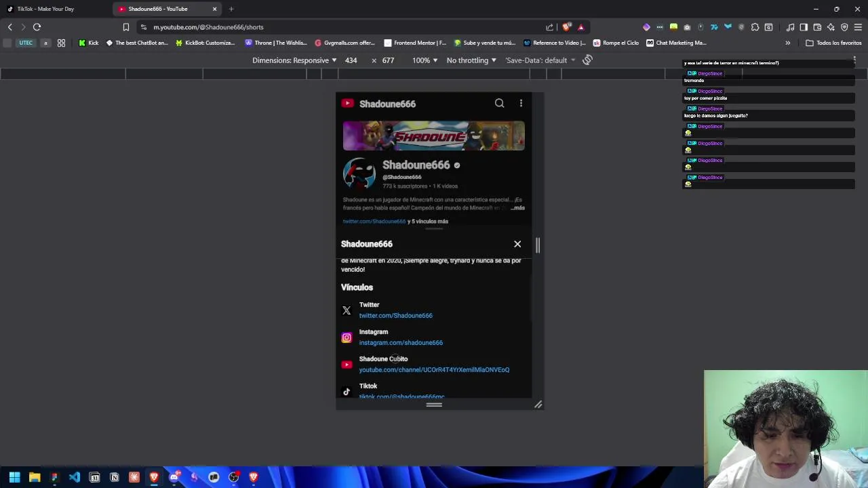Open File Explorer from the taskbar
868x488 pixels.
coord(35,477)
